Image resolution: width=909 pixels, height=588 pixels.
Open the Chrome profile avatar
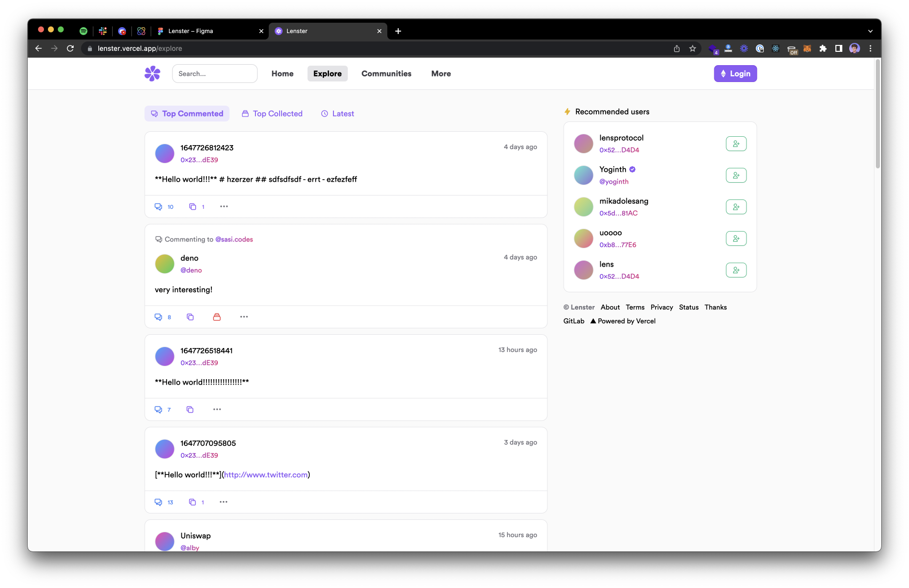click(855, 48)
